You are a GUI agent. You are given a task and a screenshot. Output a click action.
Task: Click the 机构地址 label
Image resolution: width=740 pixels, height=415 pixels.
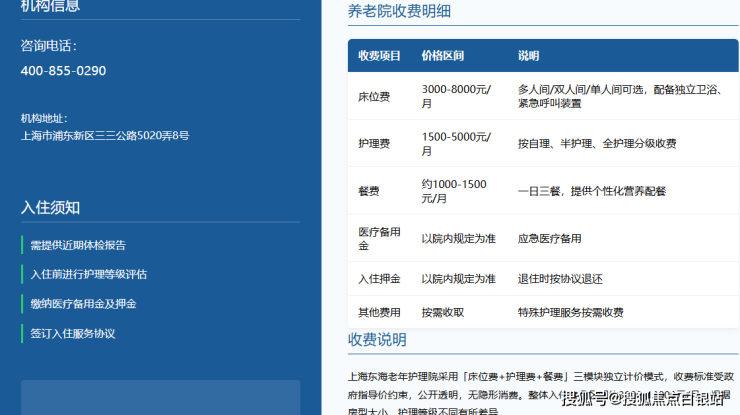[44, 119]
